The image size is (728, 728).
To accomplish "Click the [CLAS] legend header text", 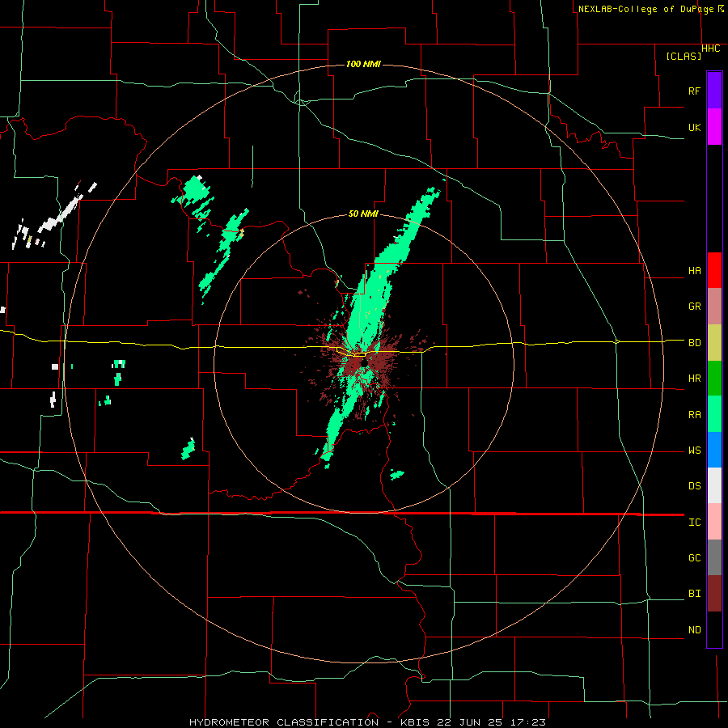I will (684, 56).
